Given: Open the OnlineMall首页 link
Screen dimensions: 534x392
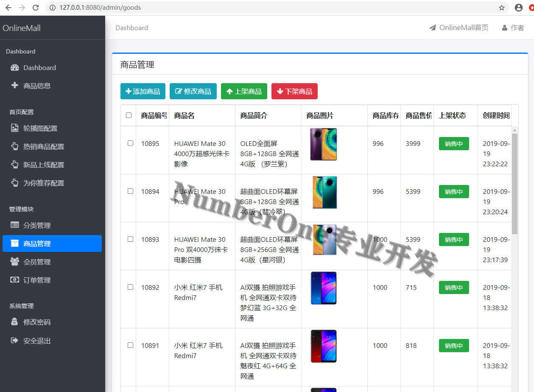Looking at the screenshot, I should point(459,28).
